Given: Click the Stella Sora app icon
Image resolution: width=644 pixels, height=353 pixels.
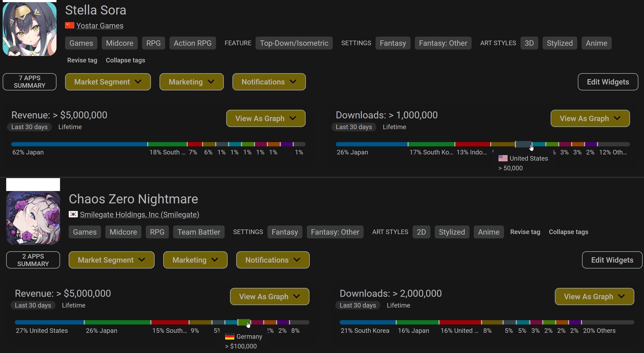Looking at the screenshot, I should click(x=30, y=29).
